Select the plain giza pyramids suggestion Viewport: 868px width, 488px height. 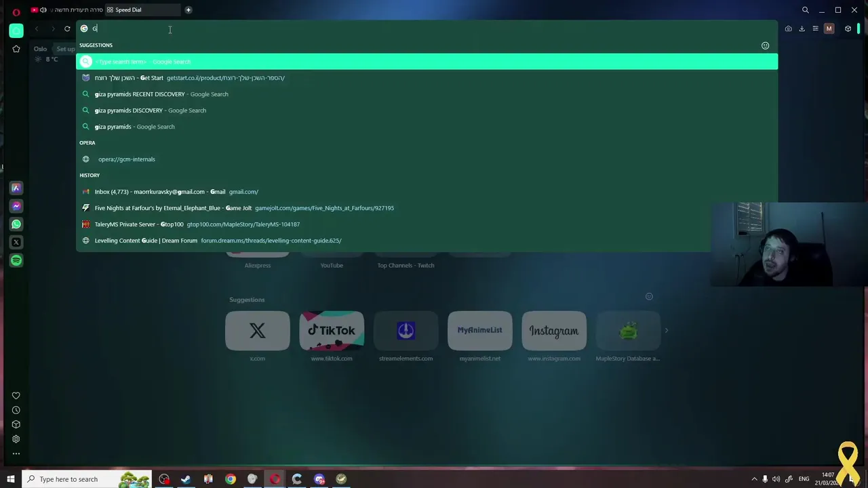427,127
